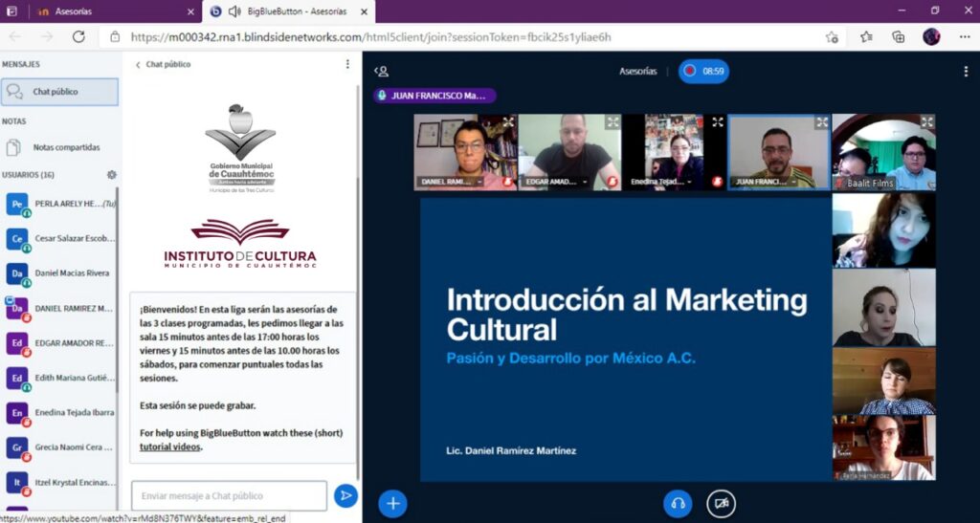The image size is (980, 523).
Task: Open the Chat público three-dot options menu
Action: [347, 64]
